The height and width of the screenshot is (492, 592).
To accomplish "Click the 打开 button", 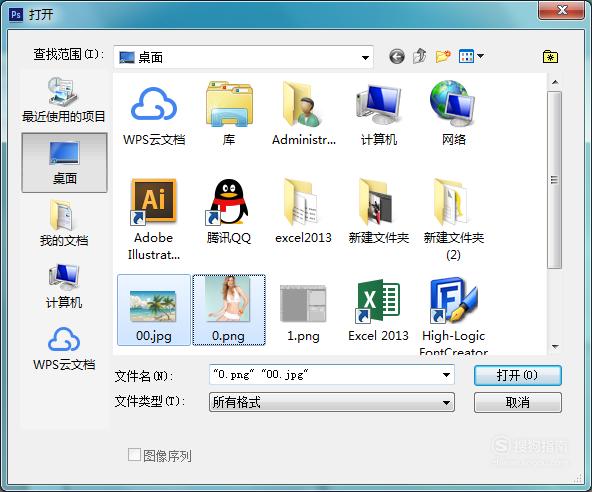I will [518, 375].
